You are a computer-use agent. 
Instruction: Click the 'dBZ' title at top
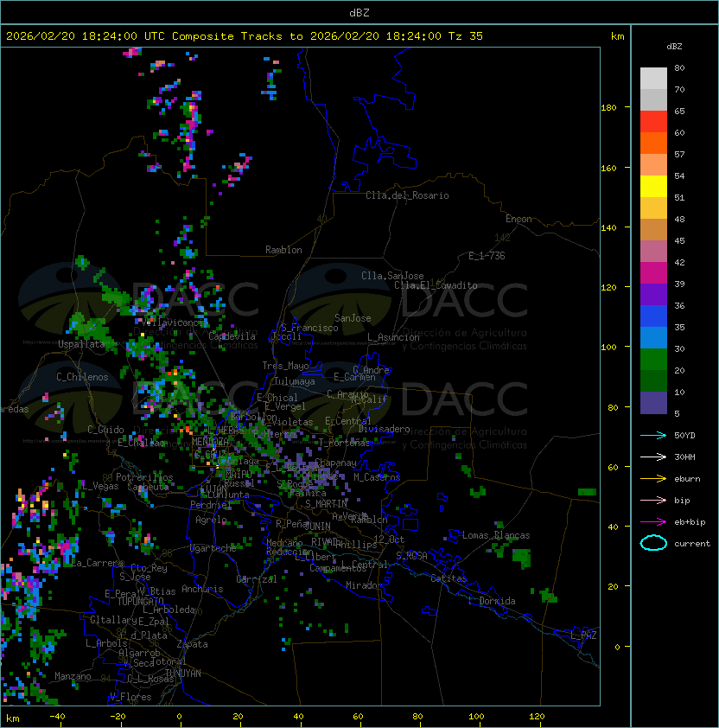[359, 12]
